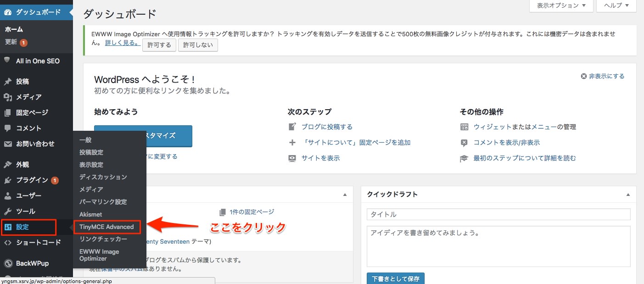
Task: Open 更新 under Dashboard menu
Action: 11,42
